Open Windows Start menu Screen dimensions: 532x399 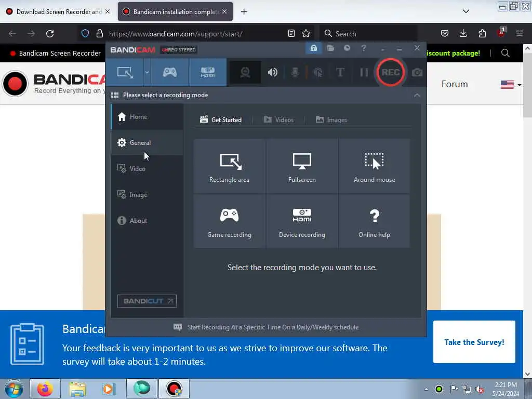[14, 389]
